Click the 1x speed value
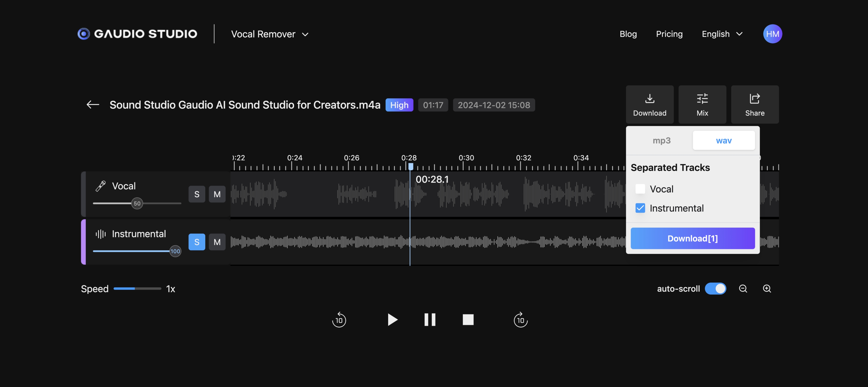 coord(170,289)
